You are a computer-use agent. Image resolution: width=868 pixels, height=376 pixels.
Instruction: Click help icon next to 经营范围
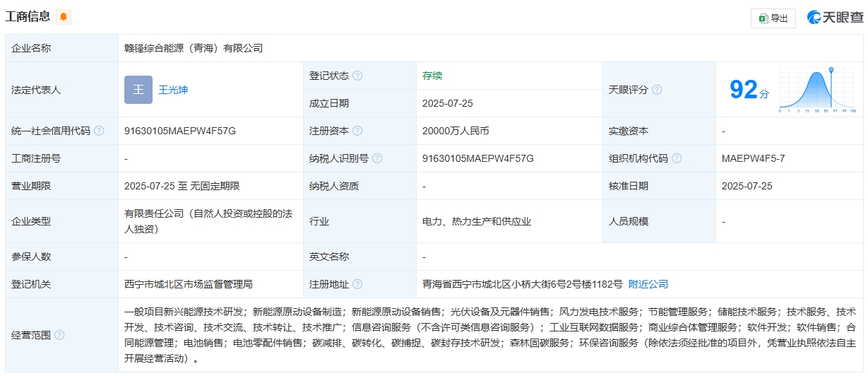[x=59, y=335]
